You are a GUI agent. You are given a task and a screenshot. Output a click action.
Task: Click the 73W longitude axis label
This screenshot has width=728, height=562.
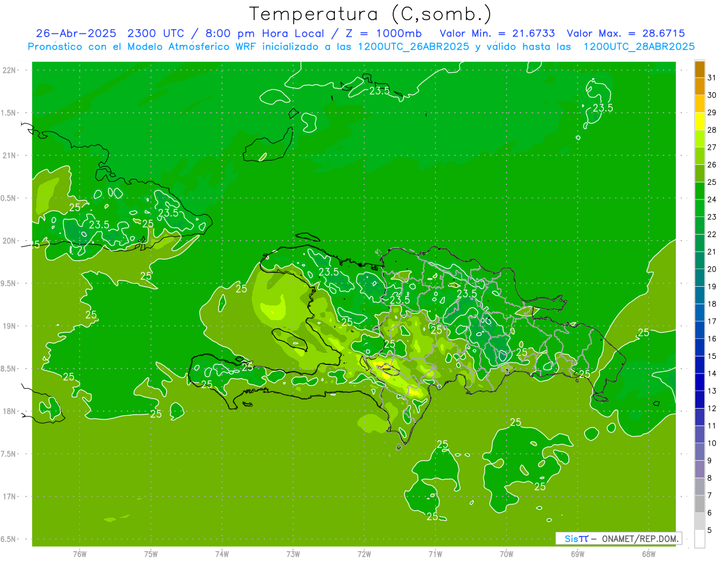tap(293, 554)
